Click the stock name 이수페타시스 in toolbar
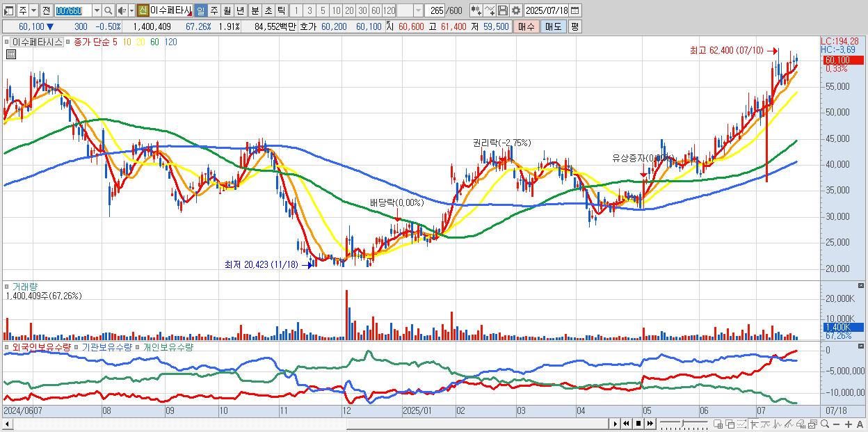This screenshot has height=432, width=868. tap(171, 10)
